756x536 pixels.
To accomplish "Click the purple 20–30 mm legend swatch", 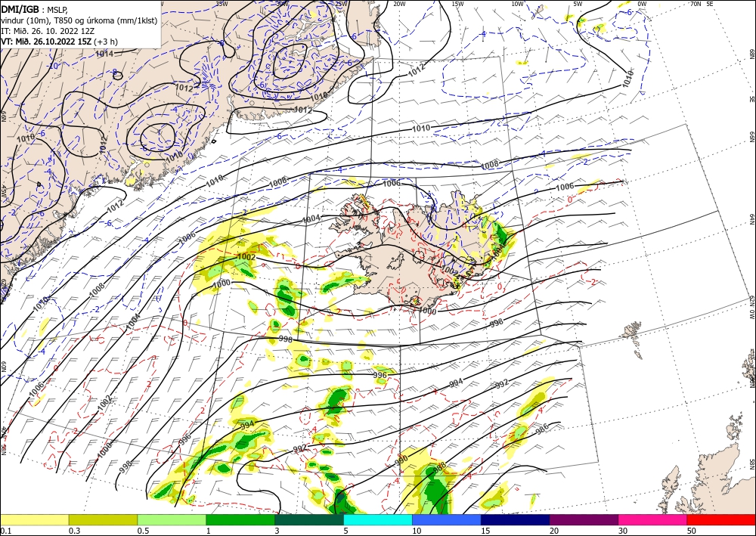I will point(584,519).
